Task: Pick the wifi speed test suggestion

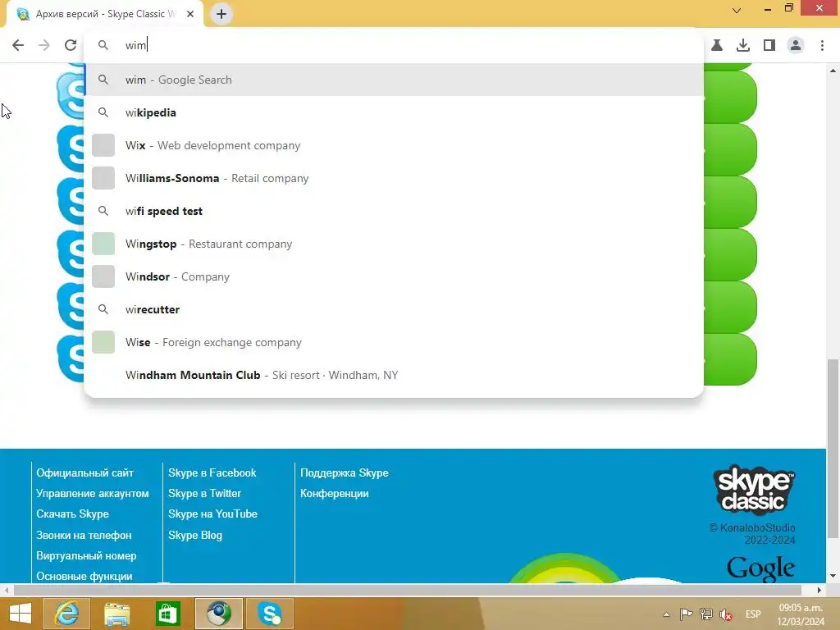Action: click(393, 211)
